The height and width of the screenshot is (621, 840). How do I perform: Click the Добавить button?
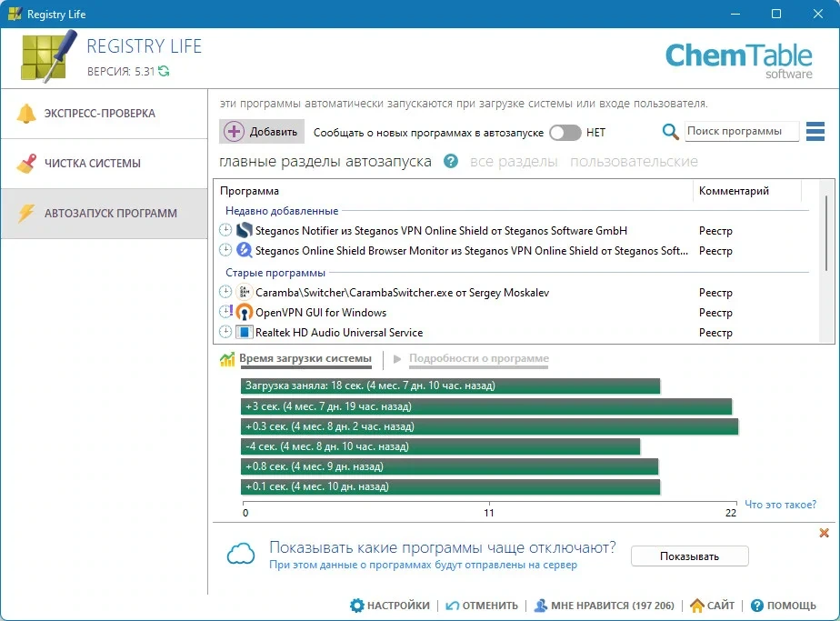pos(262,132)
